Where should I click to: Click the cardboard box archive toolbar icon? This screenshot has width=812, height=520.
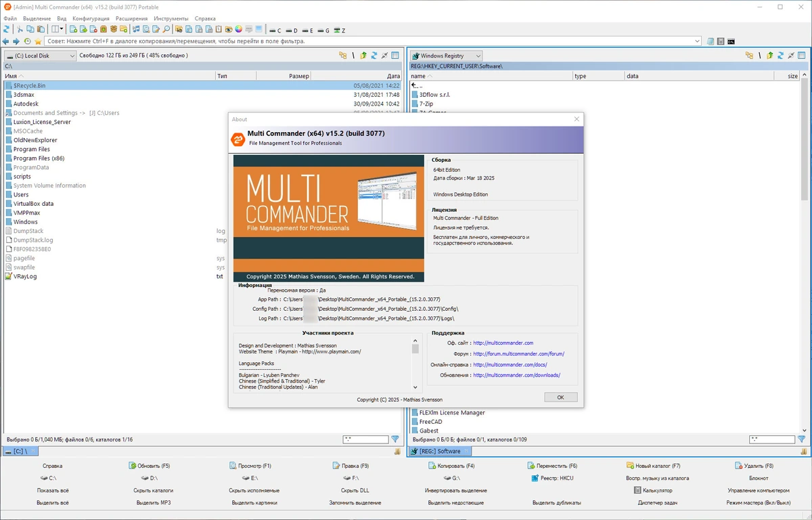(114, 29)
